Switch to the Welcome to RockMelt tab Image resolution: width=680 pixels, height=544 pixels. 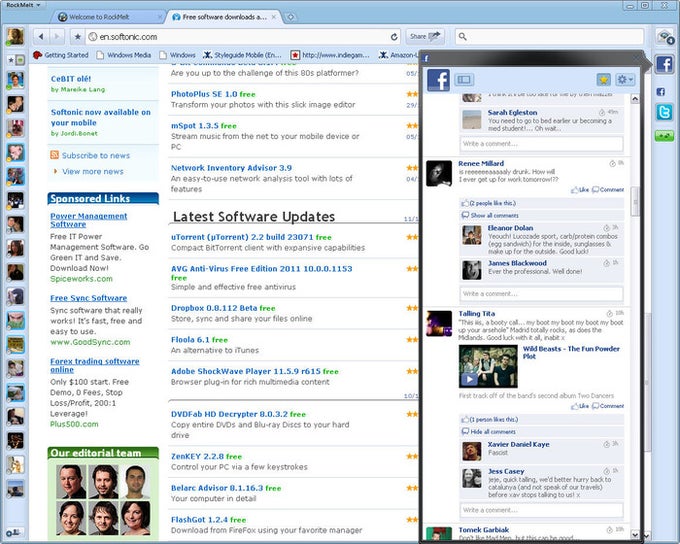108,17
